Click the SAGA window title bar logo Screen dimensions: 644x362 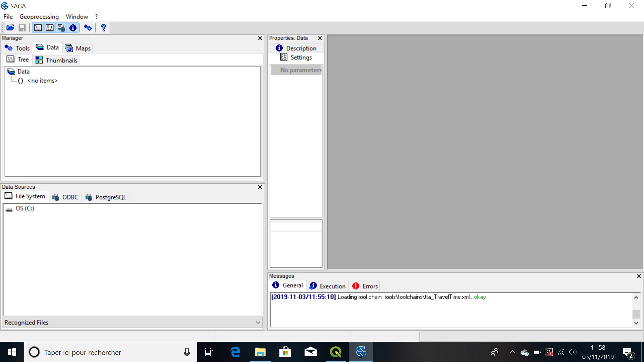pos(5,6)
